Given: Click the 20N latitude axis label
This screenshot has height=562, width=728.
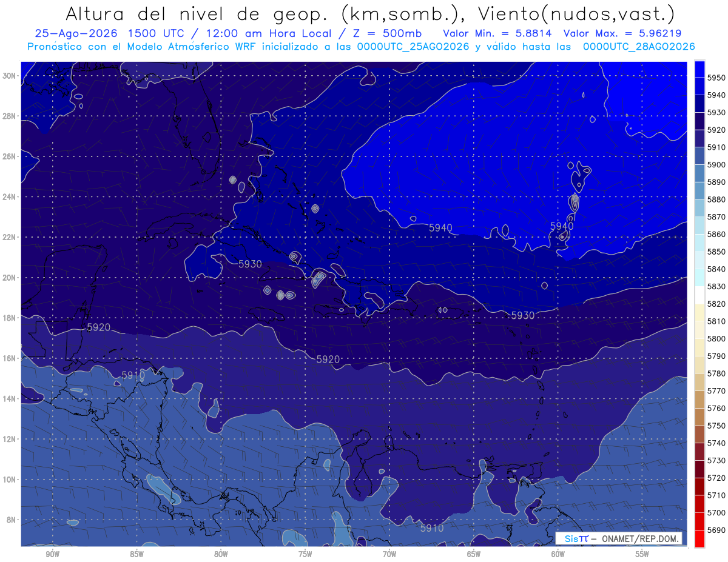Looking at the screenshot, I should pyautogui.click(x=9, y=278).
